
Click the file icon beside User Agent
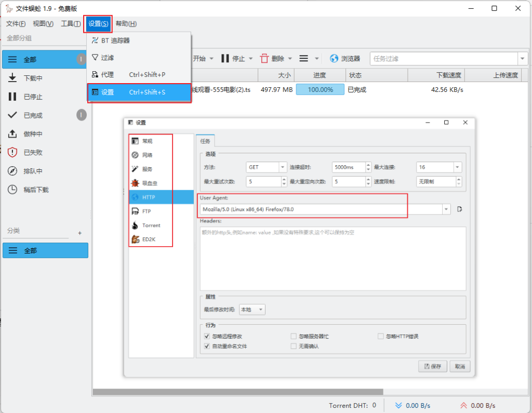point(460,209)
